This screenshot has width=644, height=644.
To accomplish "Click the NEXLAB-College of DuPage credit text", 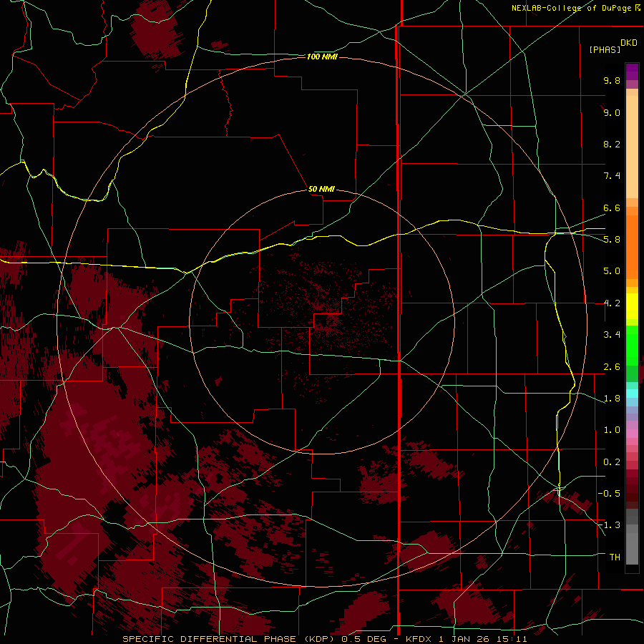I will tap(571, 8).
